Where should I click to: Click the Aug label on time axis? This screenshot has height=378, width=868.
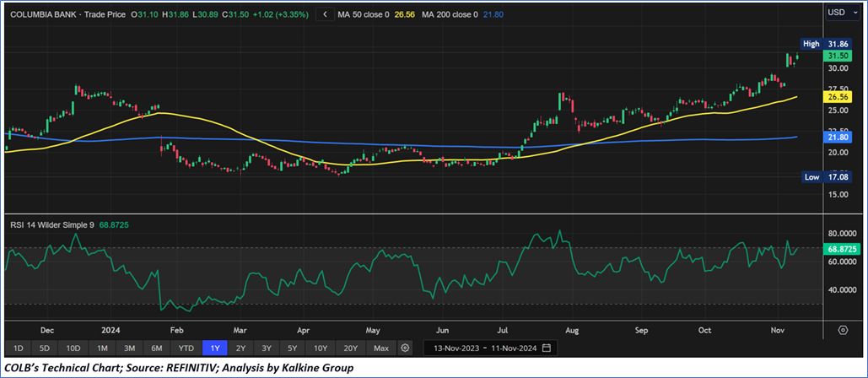572,331
